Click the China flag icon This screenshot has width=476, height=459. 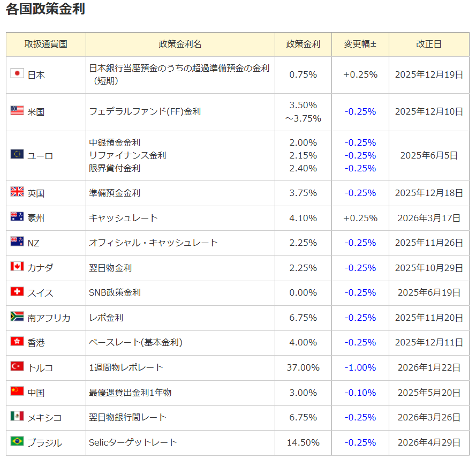[x=17, y=391]
